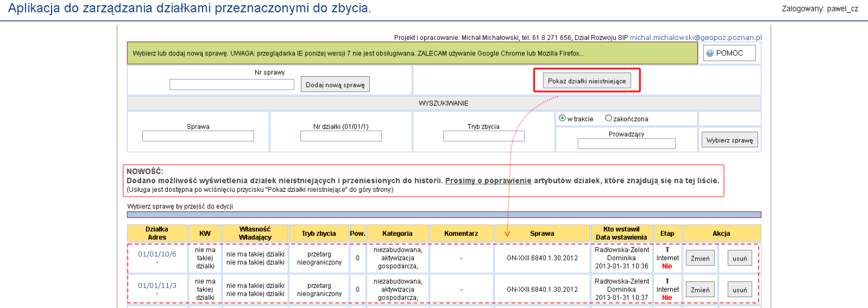The width and height of the screenshot is (868, 308).
Task: Click 'Kto wstawił Data wstawienia' header
Action: point(621,233)
